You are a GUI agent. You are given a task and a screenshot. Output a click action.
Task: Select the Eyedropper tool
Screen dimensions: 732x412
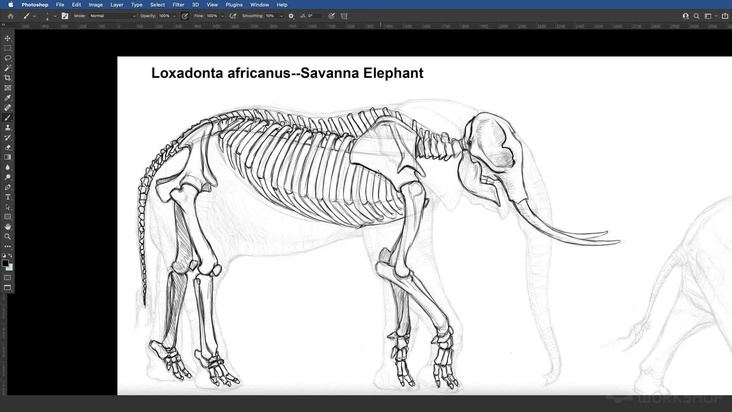[7, 98]
